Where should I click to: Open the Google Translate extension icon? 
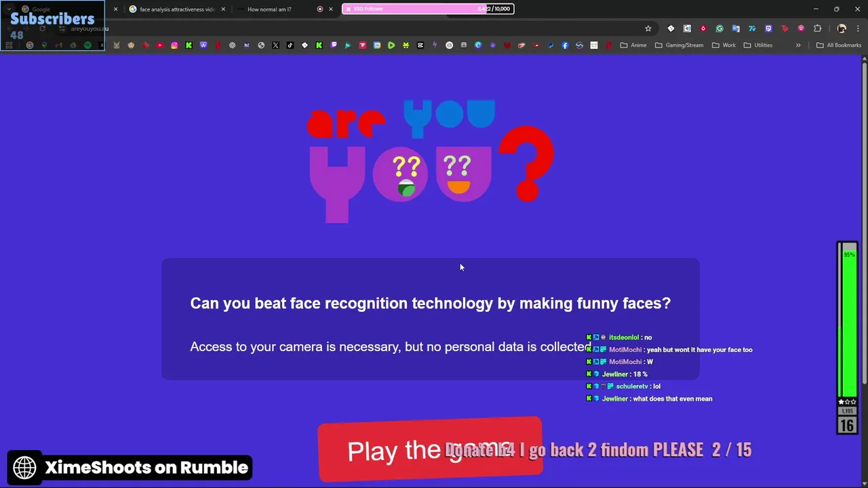tap(736, 28)
